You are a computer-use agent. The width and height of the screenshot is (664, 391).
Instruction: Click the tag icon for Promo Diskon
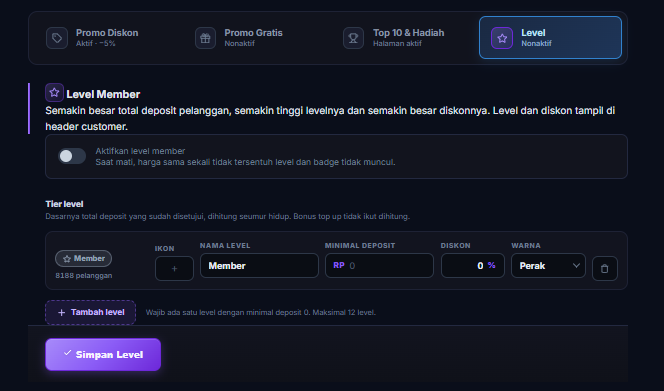[57, 38]
